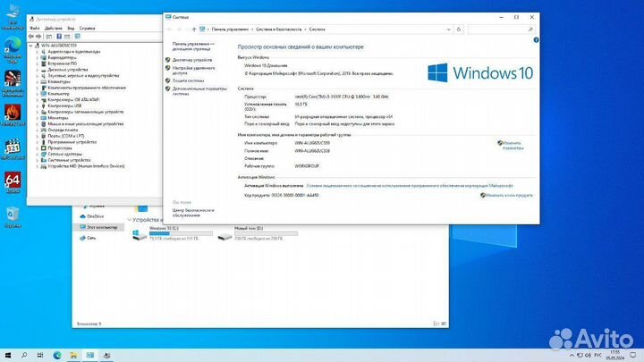Click Изменить ключ продукта link
The image size is (644, 362).
pos(509,196)
